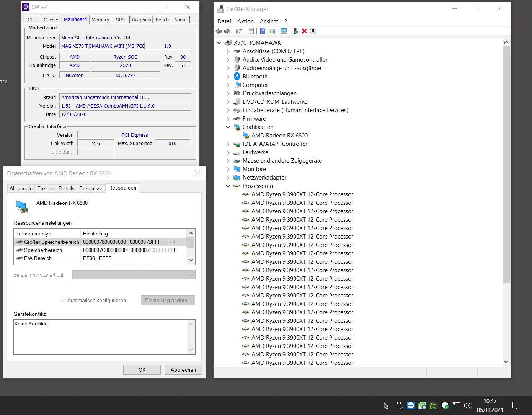Viewport: 532px width, 415px height.
Task: Open the Datei menu
Action: tap(224, 21)
